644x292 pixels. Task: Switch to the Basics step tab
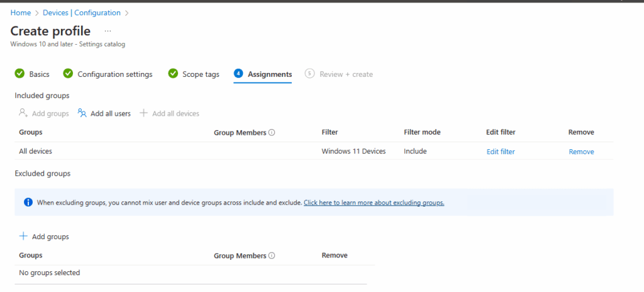pos(39,74)
